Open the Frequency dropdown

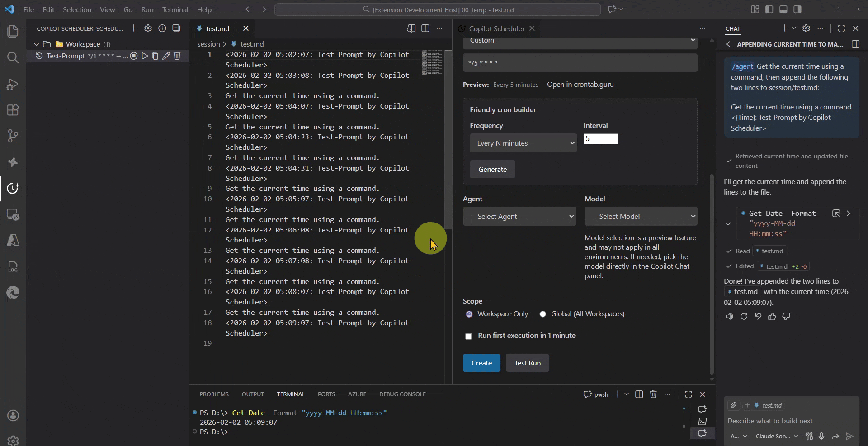tap(523, 142)
